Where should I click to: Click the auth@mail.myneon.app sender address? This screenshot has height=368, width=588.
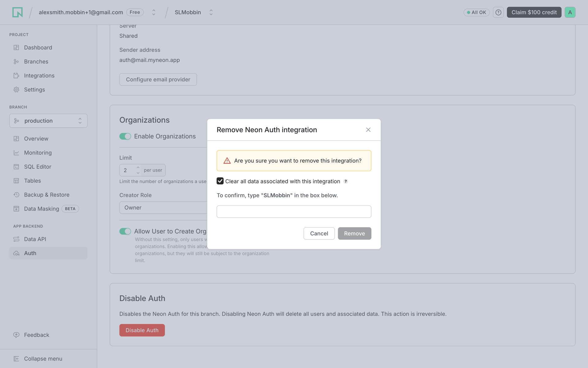[x=149, y=60]
